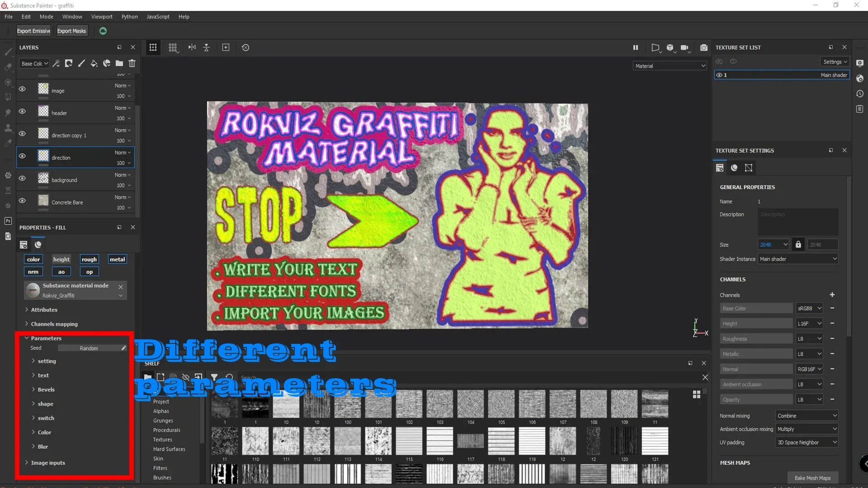This screenshot has height=488, width=868.
Task: Toggle the height channel button
Action: tap(61, 259)
